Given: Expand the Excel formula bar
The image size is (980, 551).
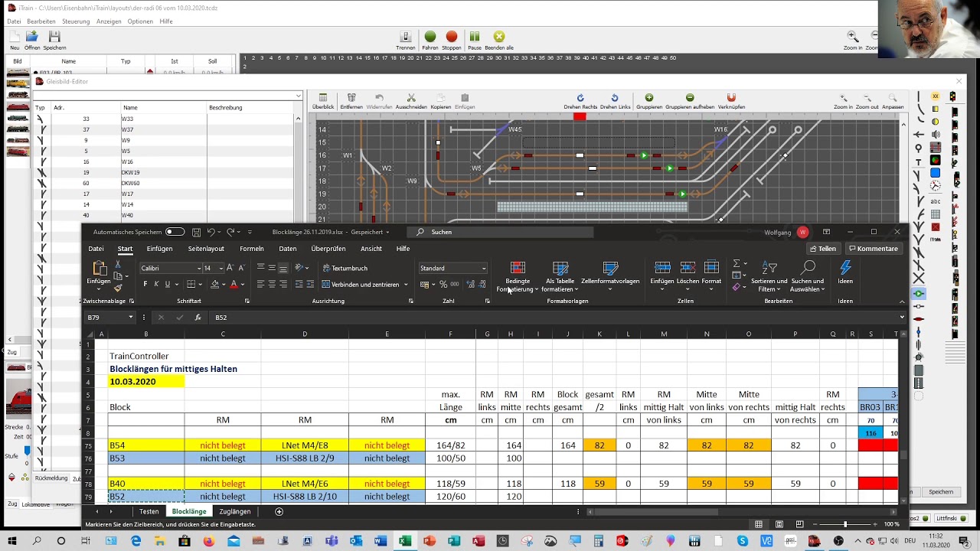Looking at the screenshot, I should (901, 317).
